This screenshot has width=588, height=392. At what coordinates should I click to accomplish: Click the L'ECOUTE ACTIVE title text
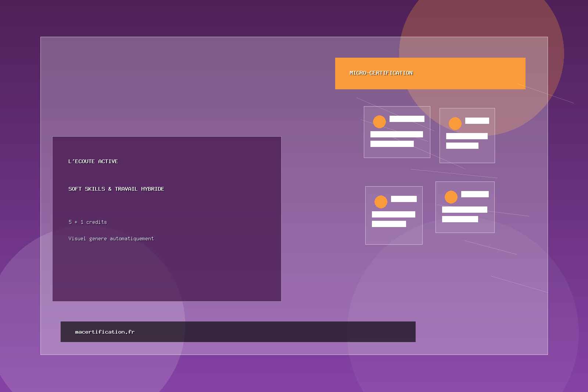93,161
